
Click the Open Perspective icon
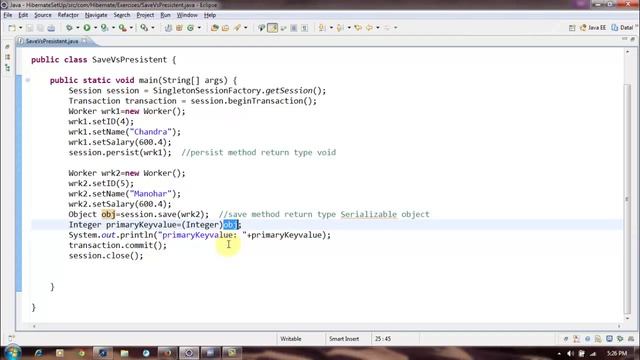tap(572, 28)
